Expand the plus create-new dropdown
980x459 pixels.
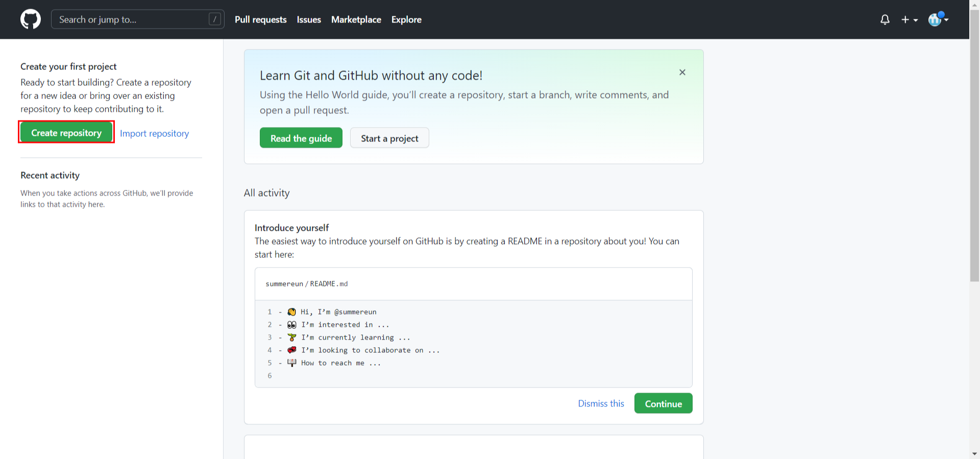[910, 19]
